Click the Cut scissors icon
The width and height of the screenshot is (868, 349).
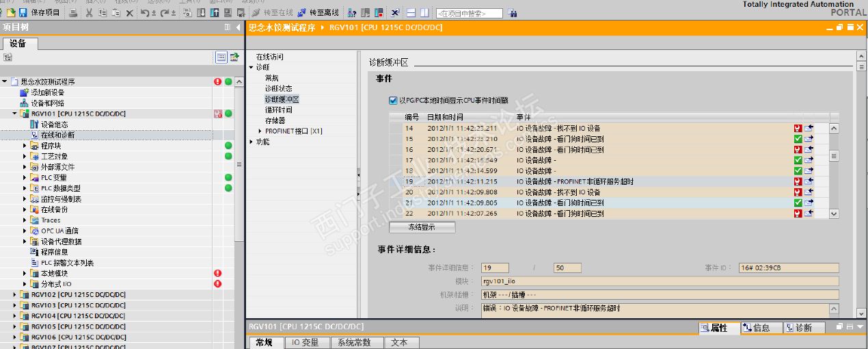pyautogui.click(x=90, y=12)
